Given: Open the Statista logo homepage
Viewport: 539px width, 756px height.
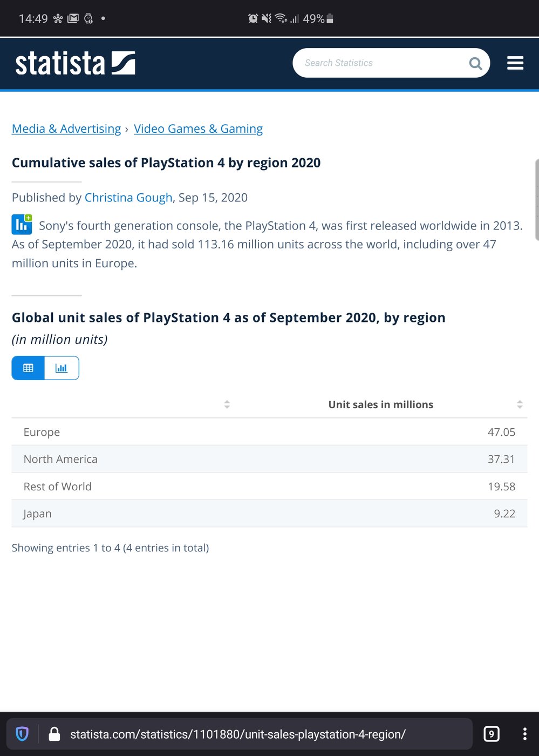Looking at the screenshot, I should (x=75, y=63).
